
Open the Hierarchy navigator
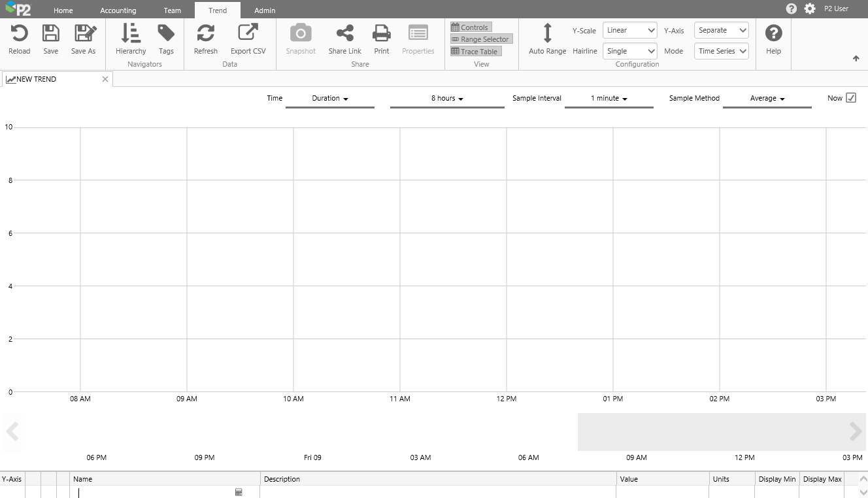pyautogui.click(x=131, y=34)
